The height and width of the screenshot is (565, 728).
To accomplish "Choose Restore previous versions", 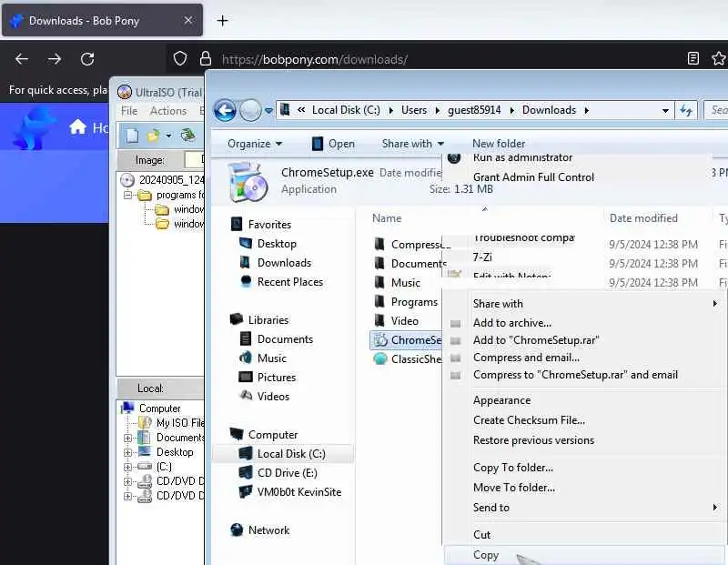I will 533,440.
